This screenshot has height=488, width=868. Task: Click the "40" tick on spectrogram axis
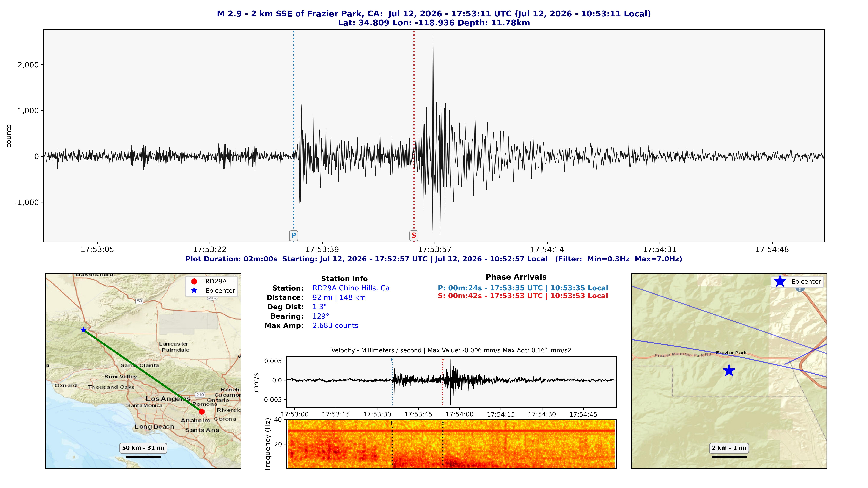coord(278,420)
